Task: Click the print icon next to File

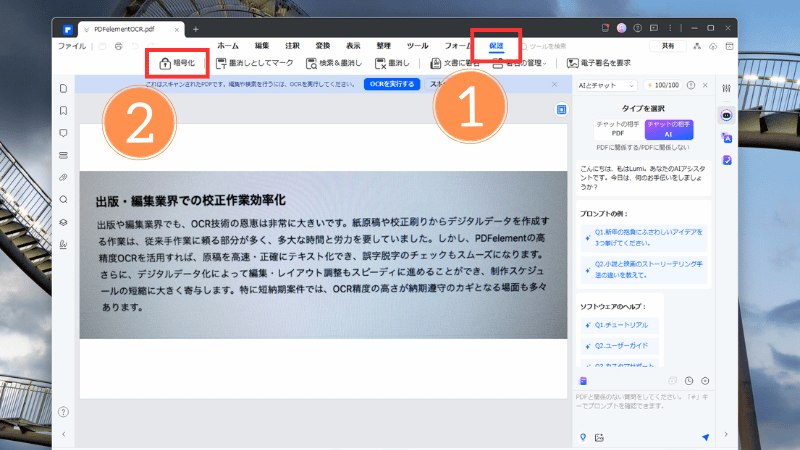Action: [118, 46]
